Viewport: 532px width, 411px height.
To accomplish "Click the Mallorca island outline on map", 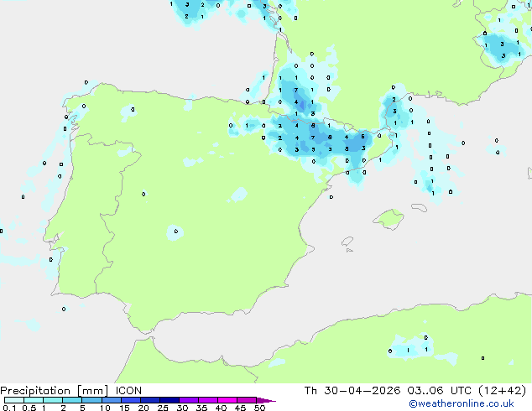I will click(389, 219).
